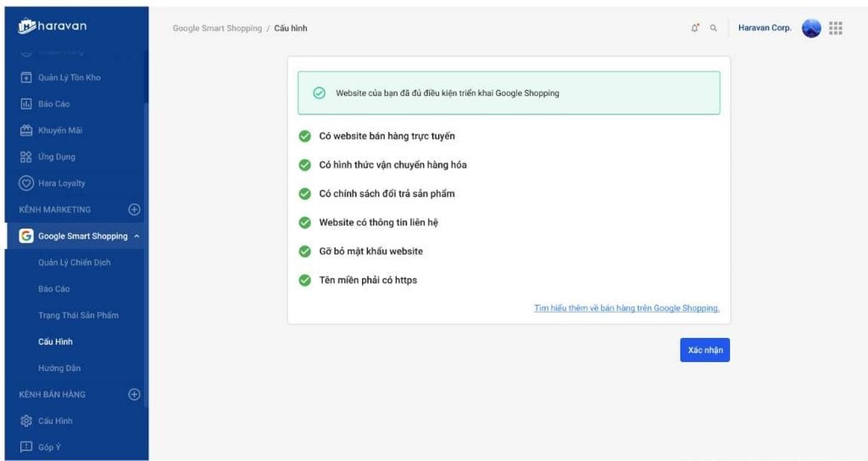This screenshot has width=868, height=461.
Task: Click the settings gear icon beside Cấu Hình
Action: (x=26, y=420)
